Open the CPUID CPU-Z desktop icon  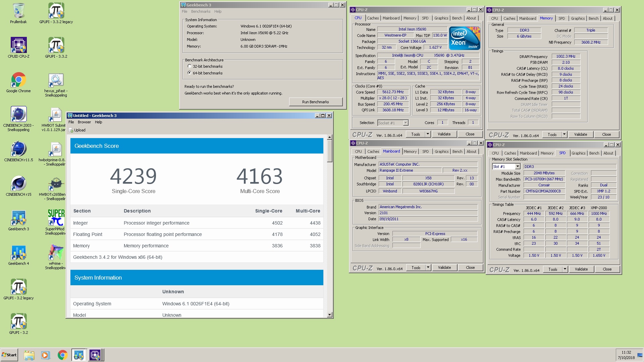(x=18, y=48)
